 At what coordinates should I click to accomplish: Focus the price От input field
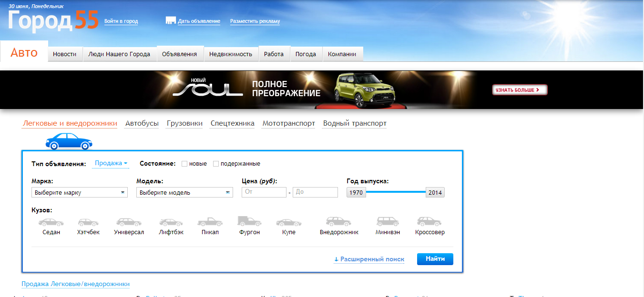tap(264, 192)
